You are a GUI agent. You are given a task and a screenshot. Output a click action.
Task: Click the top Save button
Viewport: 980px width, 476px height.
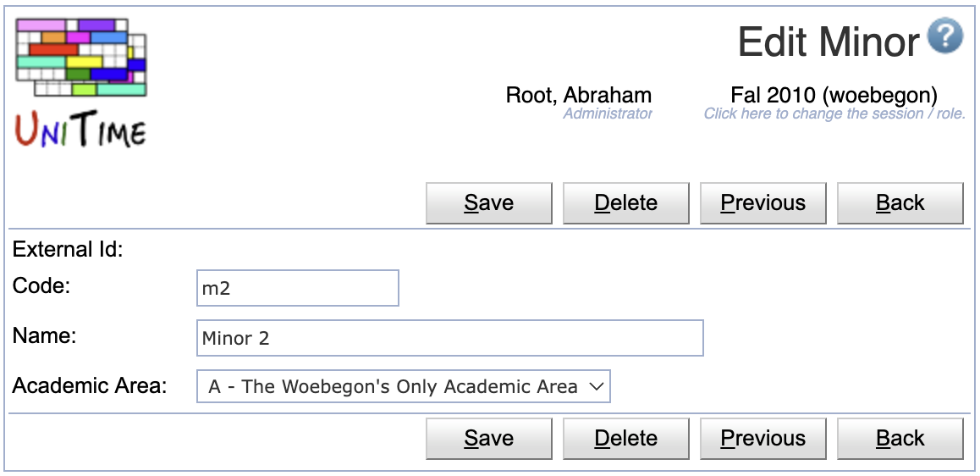click(489, 203)
